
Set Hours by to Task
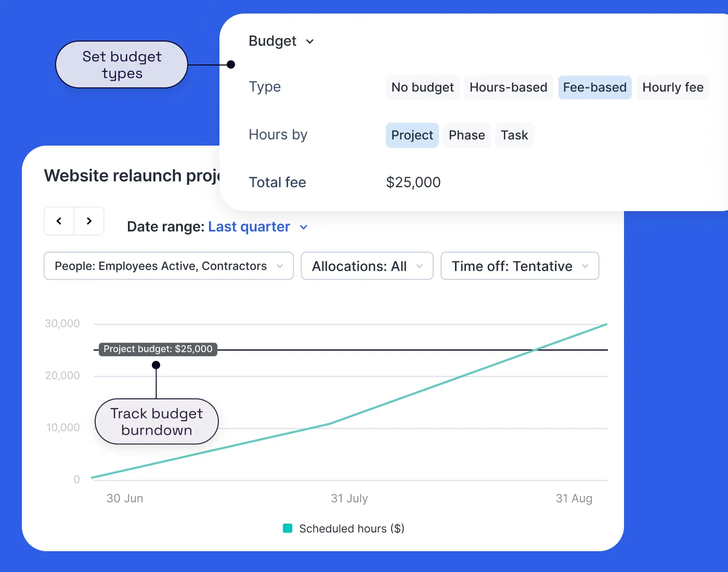[514, 135]
